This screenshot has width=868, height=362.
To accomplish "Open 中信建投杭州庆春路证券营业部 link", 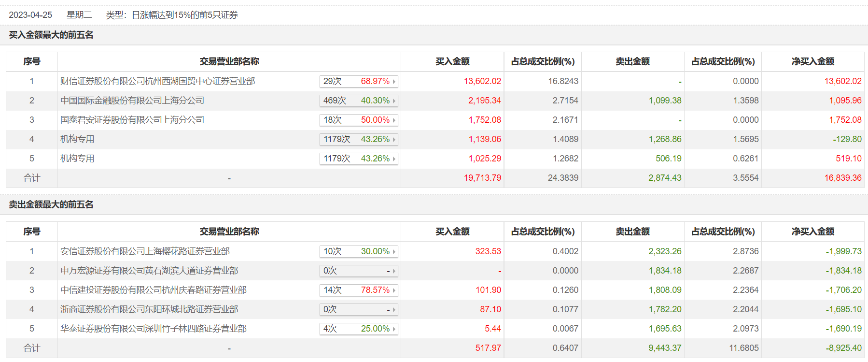I will 154,290.
